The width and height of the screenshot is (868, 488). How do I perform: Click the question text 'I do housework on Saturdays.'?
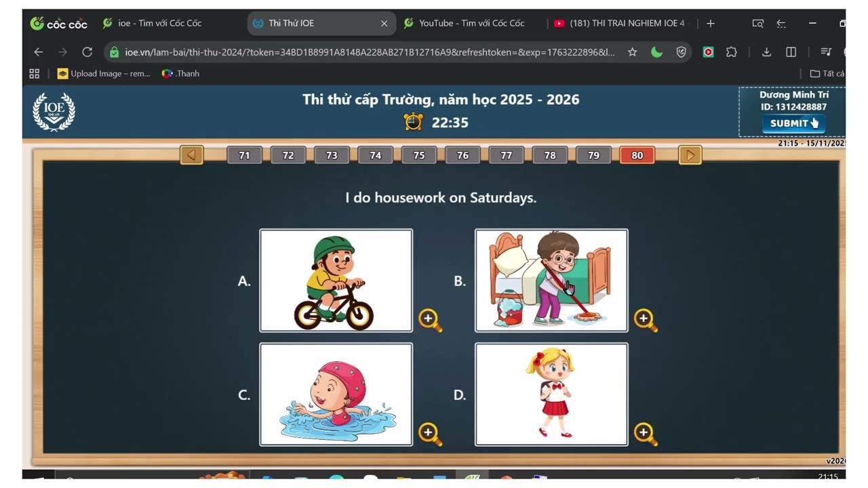point(441,198)
